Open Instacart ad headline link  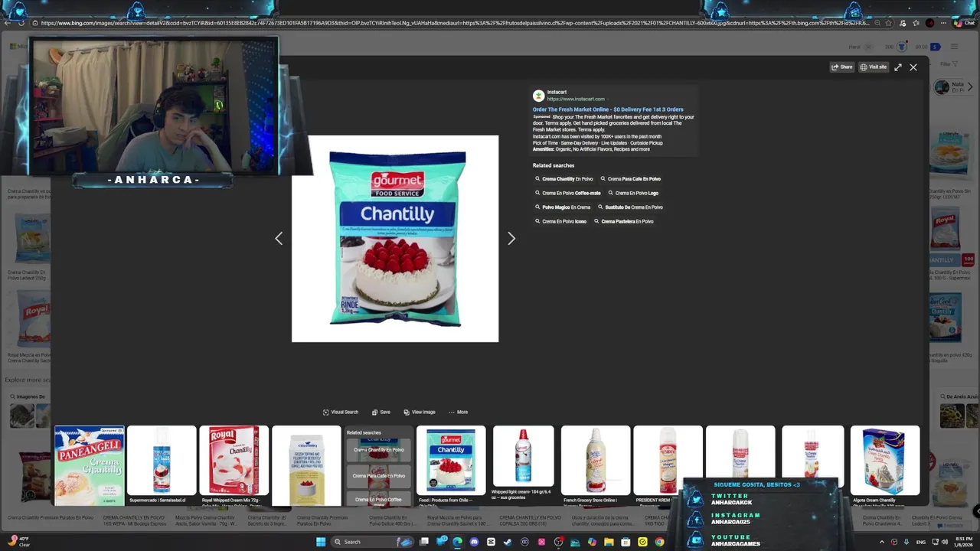click(608, 109)
